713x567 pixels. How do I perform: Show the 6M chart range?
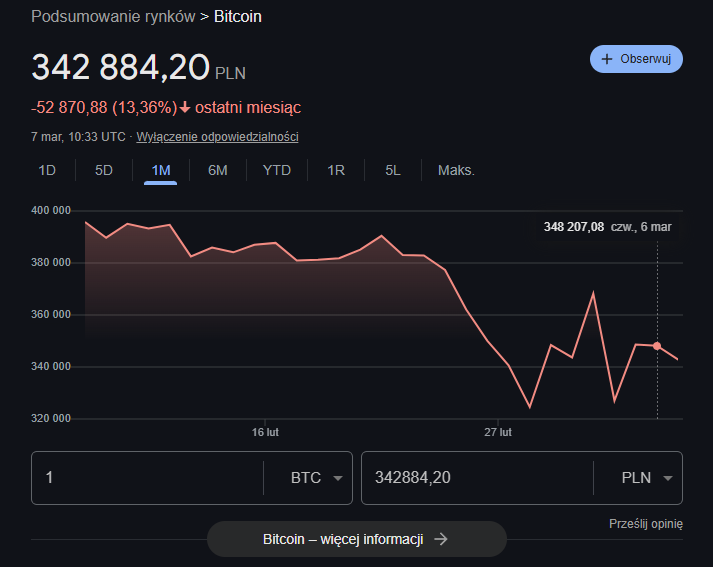(218, 170)
